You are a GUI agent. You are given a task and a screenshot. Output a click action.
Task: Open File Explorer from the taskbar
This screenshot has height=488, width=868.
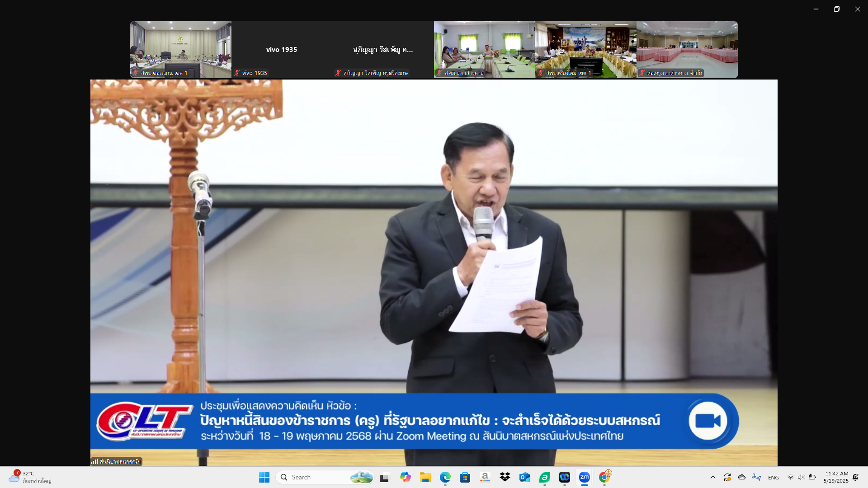(425, 477)
